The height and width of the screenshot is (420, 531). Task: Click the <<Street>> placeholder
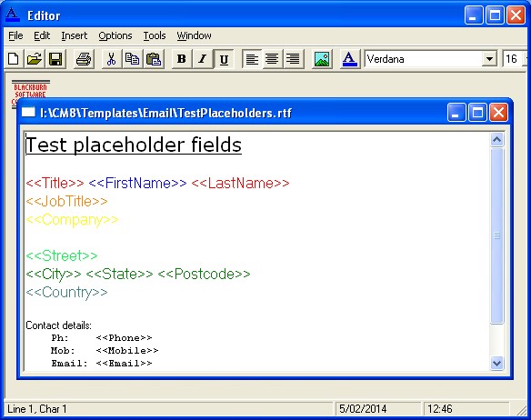62,255
